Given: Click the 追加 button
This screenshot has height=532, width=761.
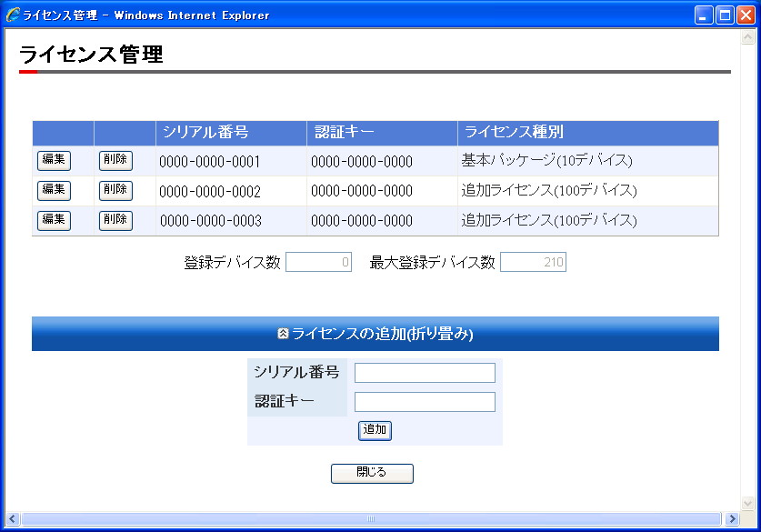Looking at the screenshot, I should pyautogui.click(x=375, y=430).
